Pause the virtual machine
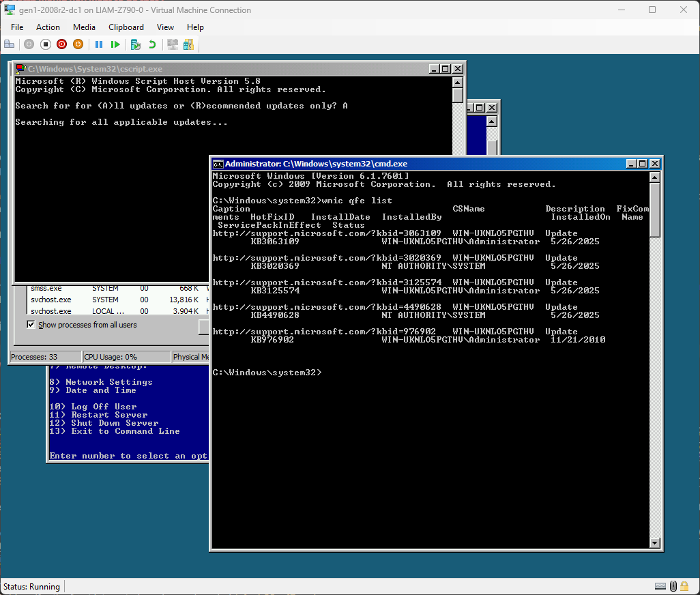 (x=99, y=44)
